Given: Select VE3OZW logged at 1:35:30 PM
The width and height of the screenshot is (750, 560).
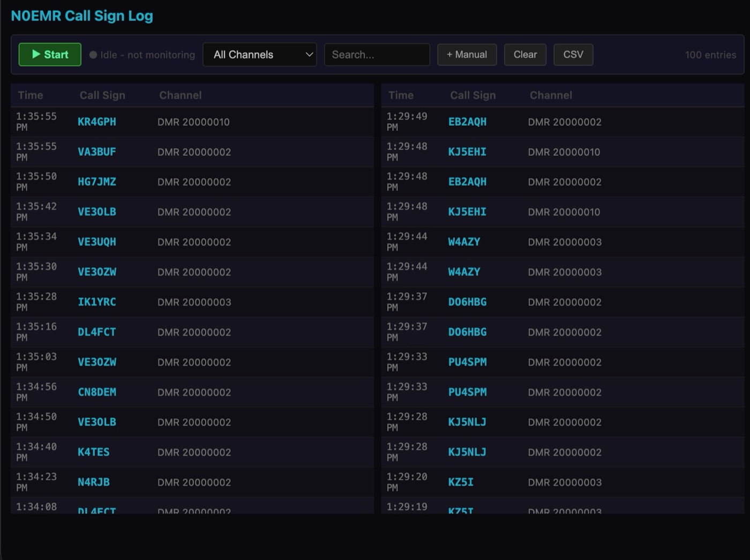Looking at the screenshot, I should point(97,271).
